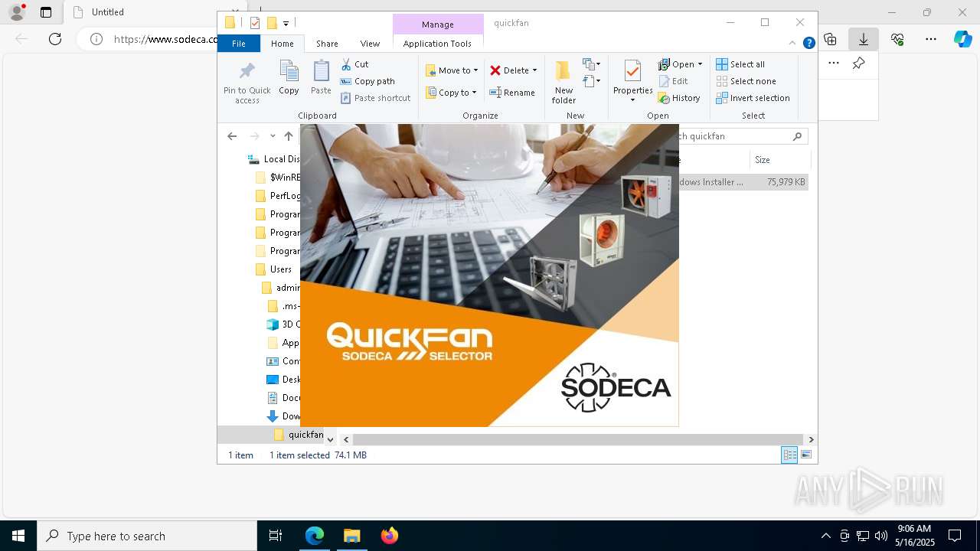This screenshot has height=551, width=980.
Task: Open the File menu tab
Action: coord(239,44)
